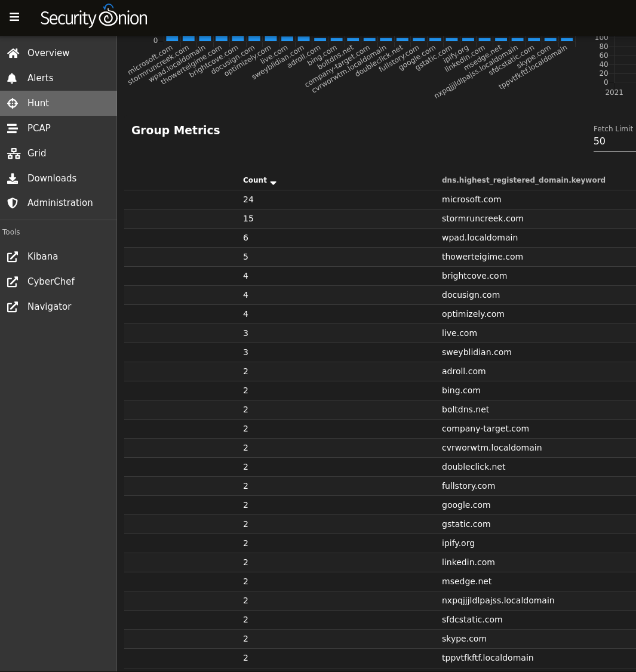Image resolution: width=636 pixels, height=672 pixels.
Task: Click the Administration shield icon
Action: (13, 203)
